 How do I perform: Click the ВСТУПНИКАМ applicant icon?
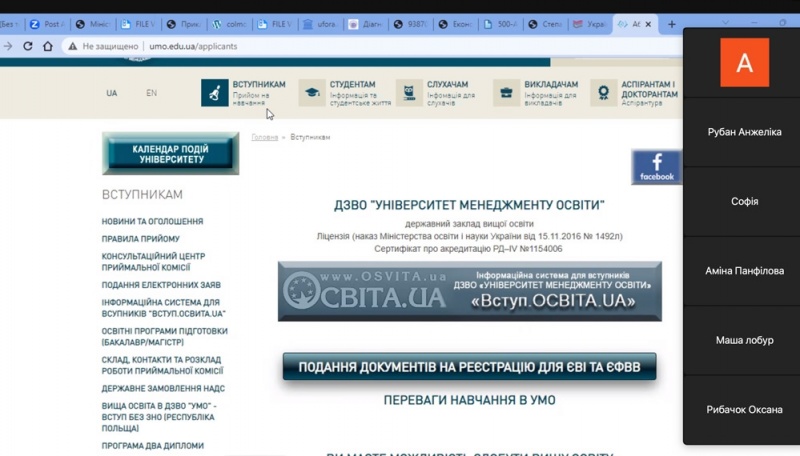pos(214,93)
